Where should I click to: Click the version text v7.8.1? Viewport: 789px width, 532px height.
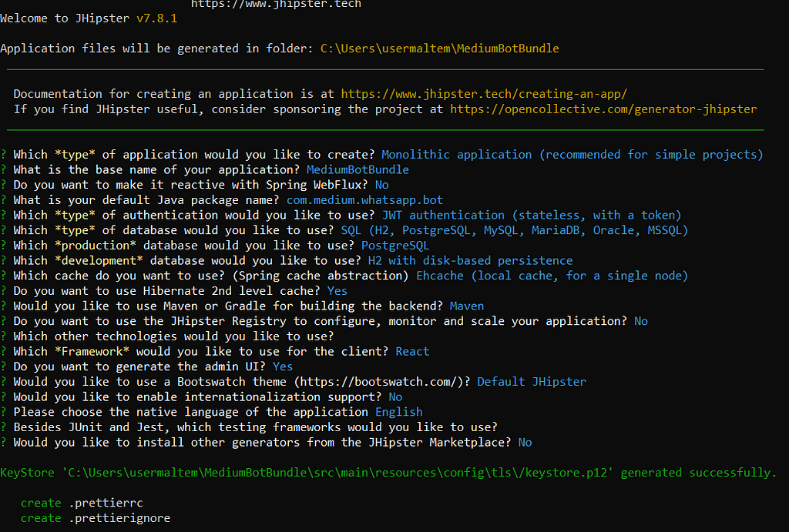pyautogui.click(x=157, y=18)
